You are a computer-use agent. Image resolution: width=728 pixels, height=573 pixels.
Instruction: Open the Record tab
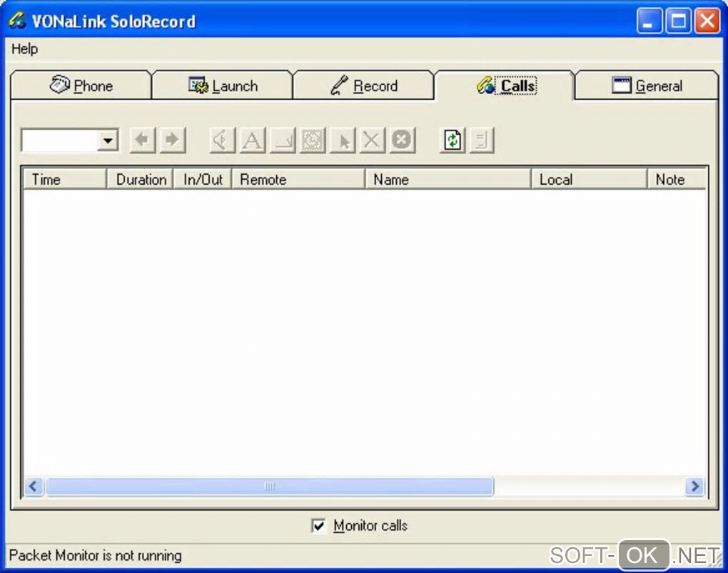(363, 86)
